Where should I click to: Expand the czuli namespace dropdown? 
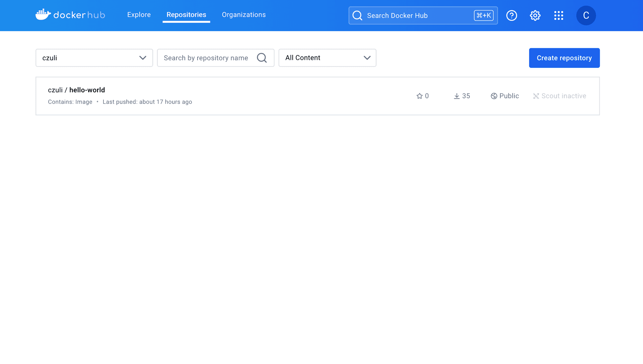click(94, 58)
